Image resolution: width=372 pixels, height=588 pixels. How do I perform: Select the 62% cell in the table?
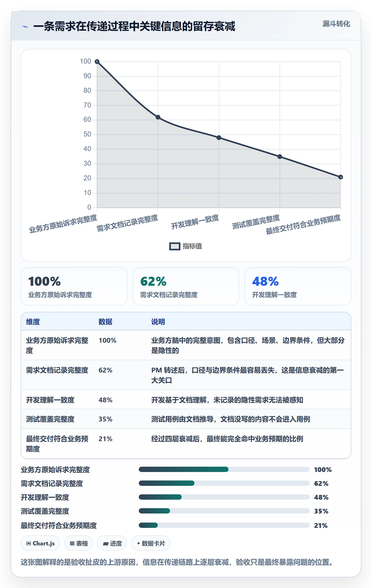pyautogui.click(x=105, y=370)
